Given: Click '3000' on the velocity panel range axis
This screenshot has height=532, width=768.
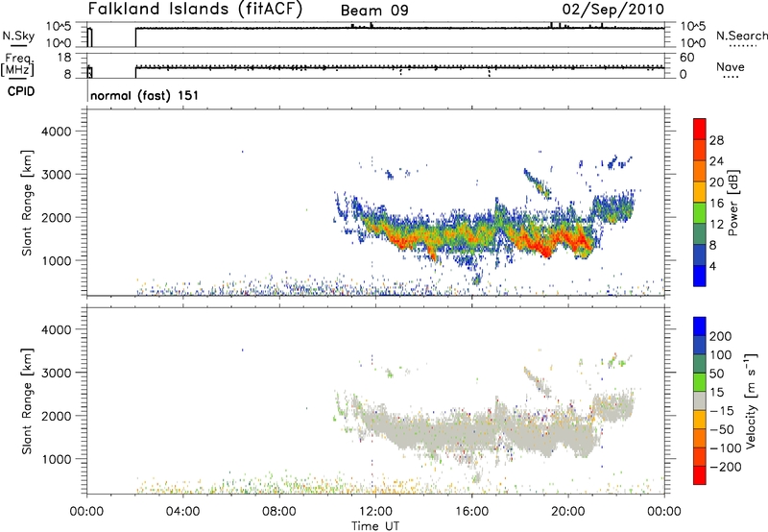Looking at the screenshot, I should pyautogui.click(x=56, y=373).
